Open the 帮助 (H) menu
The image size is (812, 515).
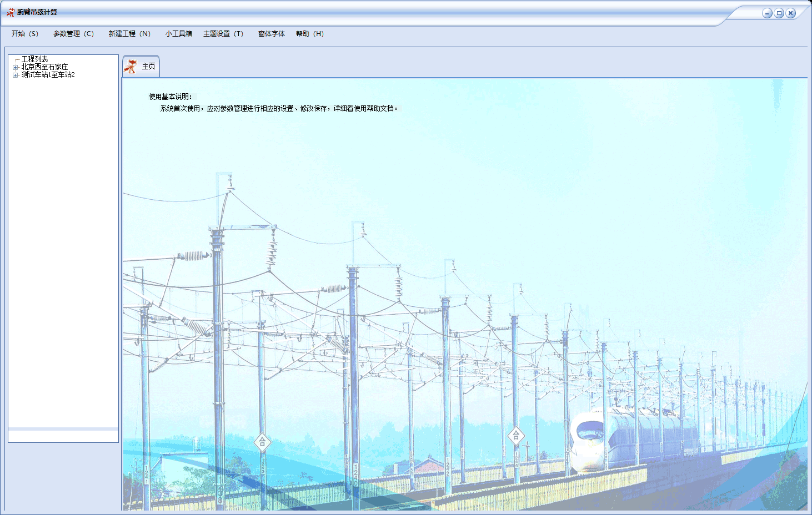[310, 34]
